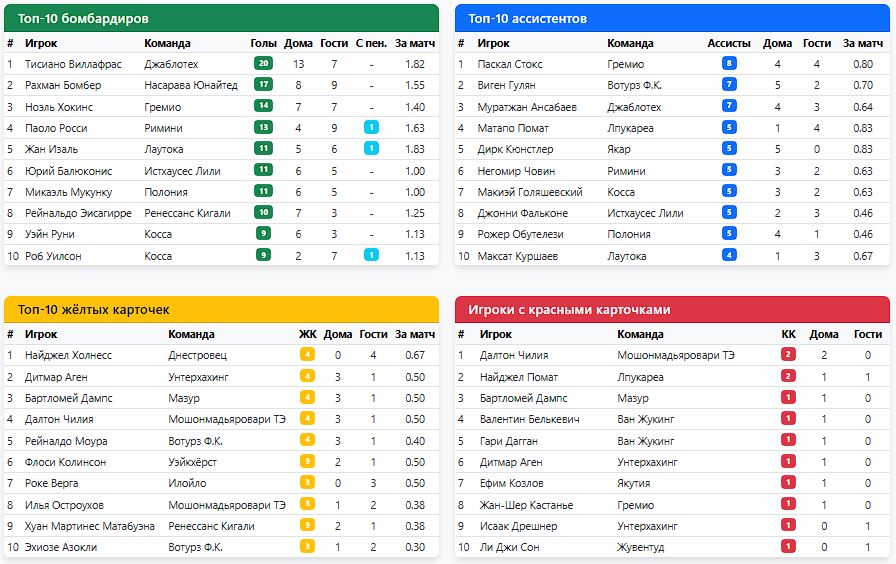This screenshot has width=896, height=564.
Task: Click the blue 8 assists badge for Паскал Стокс
Action: [x=729, y=64]
